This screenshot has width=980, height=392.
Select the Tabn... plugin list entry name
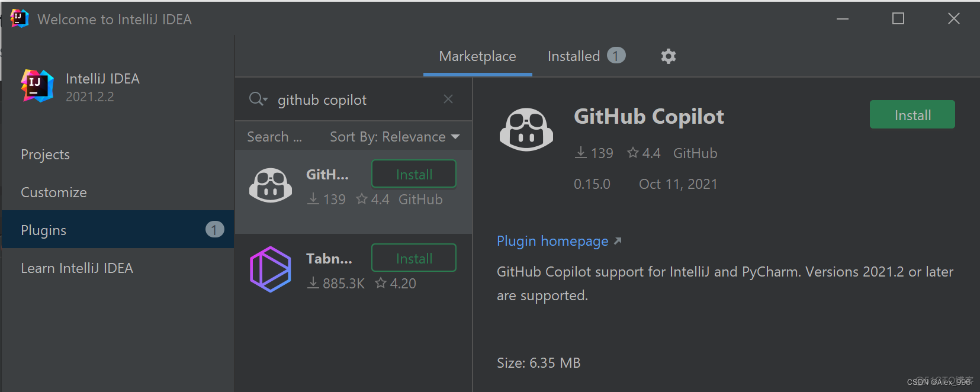[329, 258]
